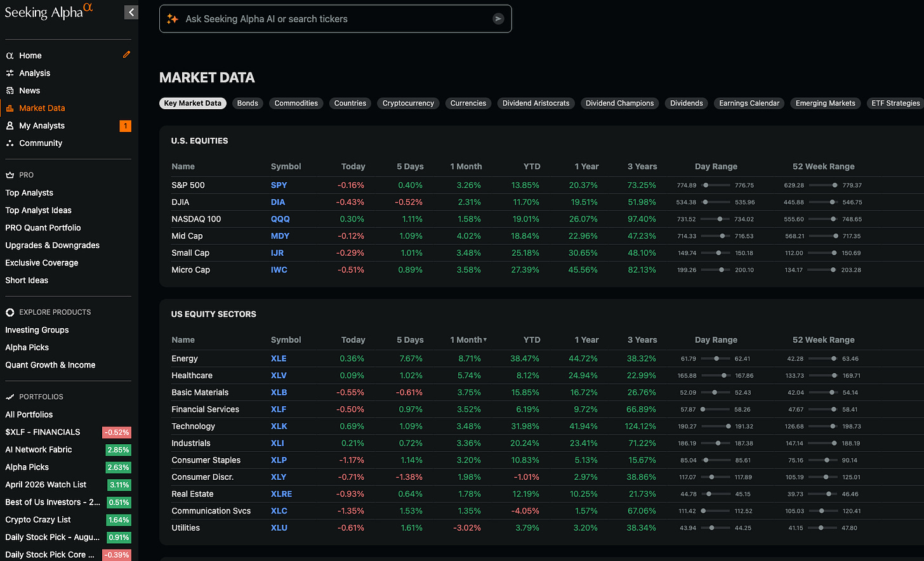The height and width of the screenshot is (561, 924).
Task: Open the SPY symbol link
Action: tap(279, 185)
